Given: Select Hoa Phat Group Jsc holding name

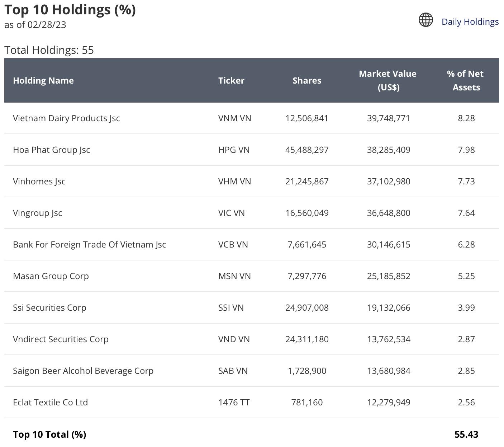Looking at the screenshot, I should 51,150.
